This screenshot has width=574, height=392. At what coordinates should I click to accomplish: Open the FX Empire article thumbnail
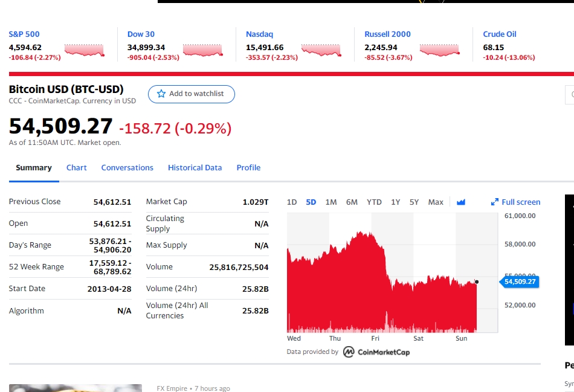(75, 388)
